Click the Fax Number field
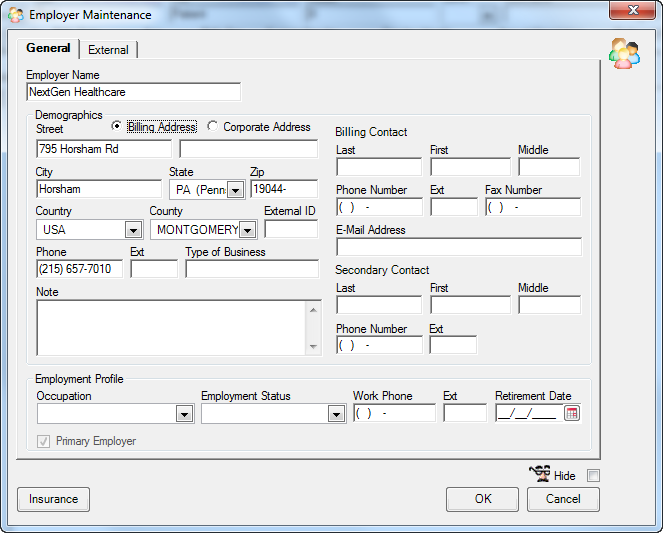The height and width of the screenshot is (533, 663). pos(533,207)
